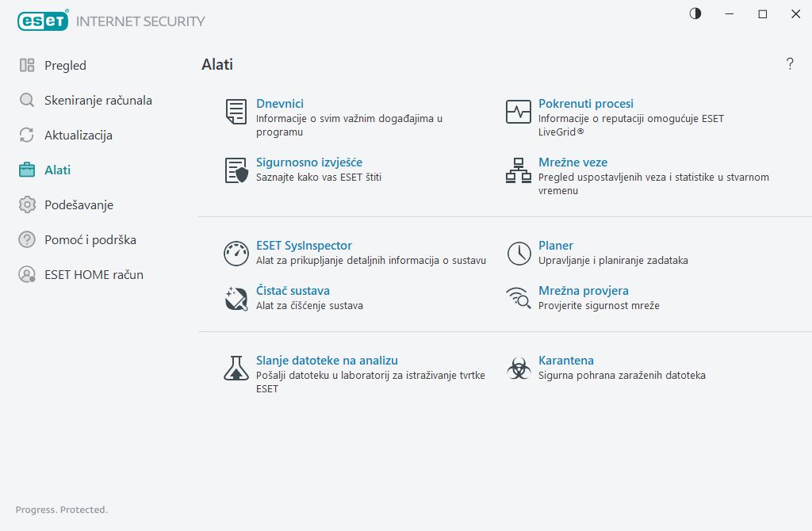Viewport: 812px width, 531px height.
Task: Open the Dnevnici link
Action: (x=280, y=104)
